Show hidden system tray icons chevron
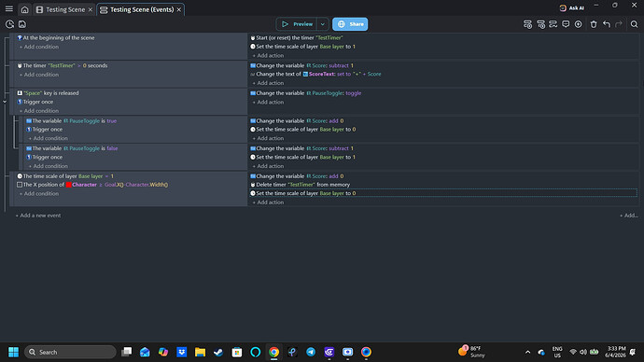The height and width of the screenshot is (362, 644). pos(527,352)
